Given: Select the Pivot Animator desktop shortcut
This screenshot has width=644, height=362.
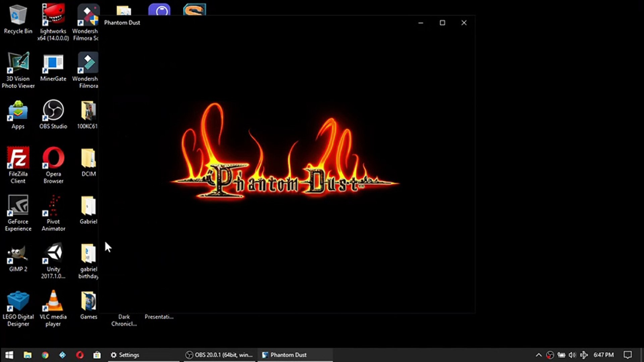Looking at the screenshot, I should point(53,213).
